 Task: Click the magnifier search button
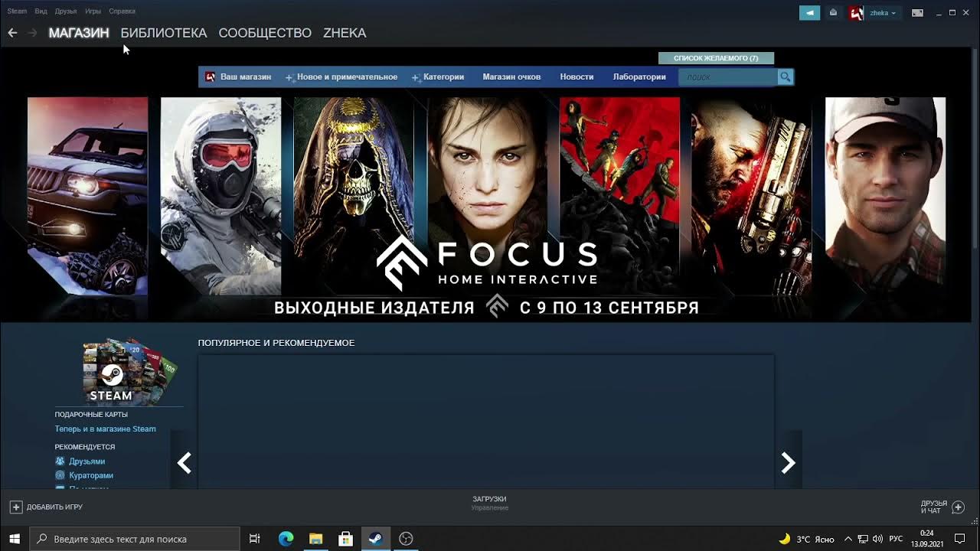coord(786,77)
